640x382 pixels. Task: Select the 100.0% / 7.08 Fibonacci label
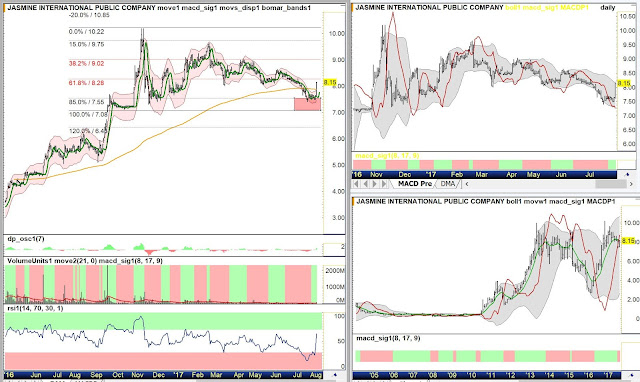pyautogui.click(x=88, y=114)
